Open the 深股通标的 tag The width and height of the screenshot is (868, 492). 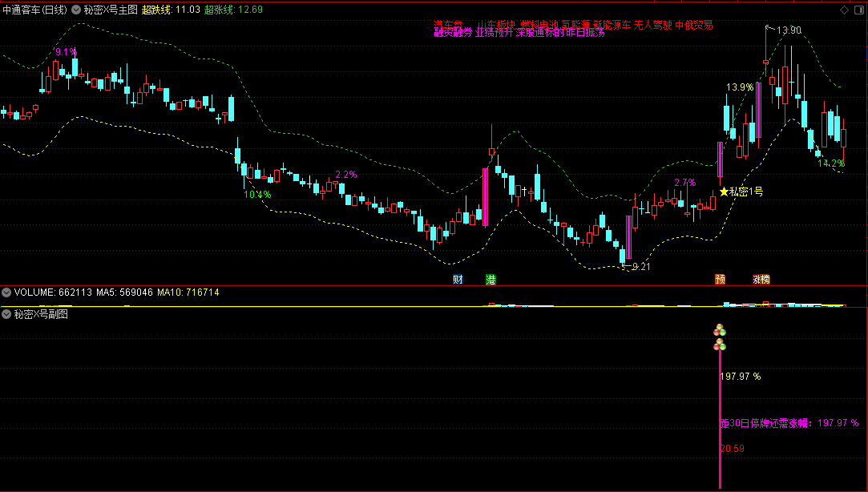coord(539,33)
